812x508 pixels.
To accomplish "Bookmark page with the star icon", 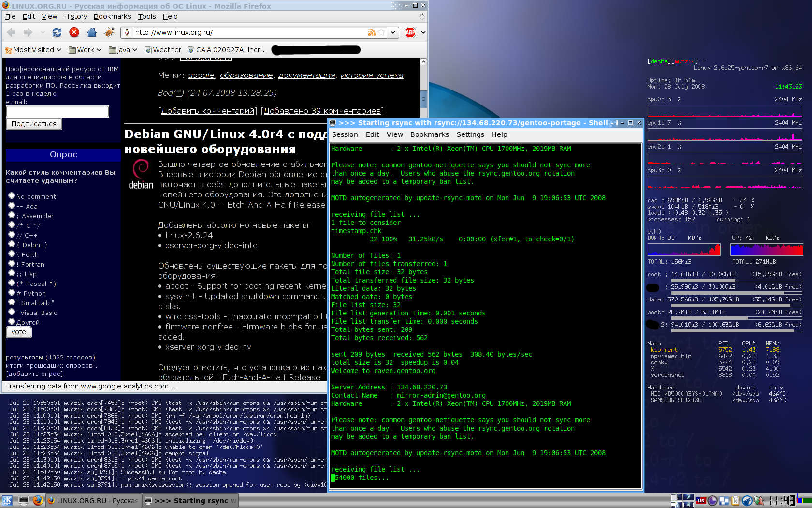I will 381,32.
